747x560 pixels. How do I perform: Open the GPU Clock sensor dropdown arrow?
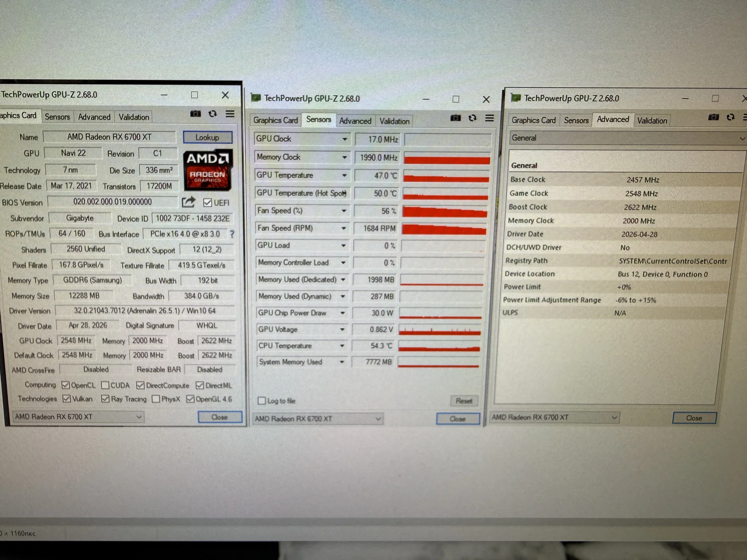coord(345,139)
